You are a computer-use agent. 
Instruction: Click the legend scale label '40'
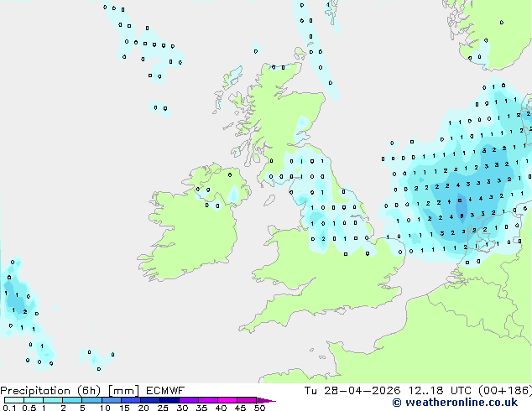(222, 408)
